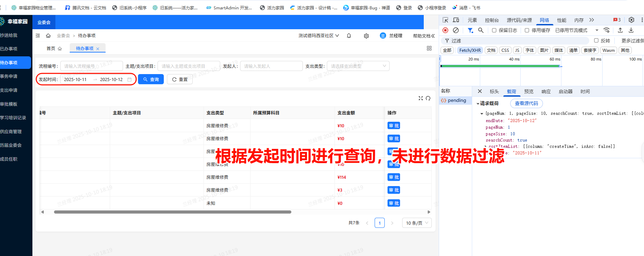
Task: Clear the network log
Action: coord(456,30)
